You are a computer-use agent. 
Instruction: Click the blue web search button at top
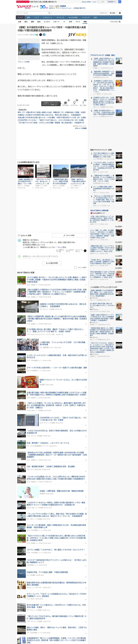tap(120, 2)
